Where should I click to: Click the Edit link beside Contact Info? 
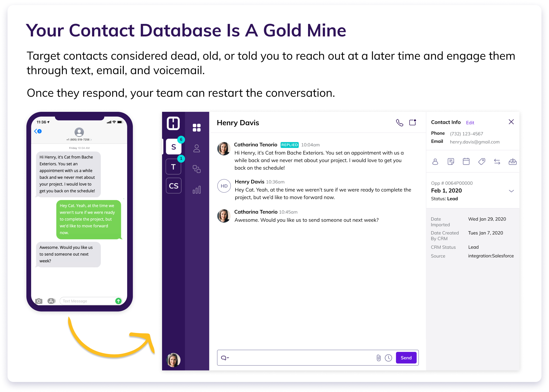(470, 123)
